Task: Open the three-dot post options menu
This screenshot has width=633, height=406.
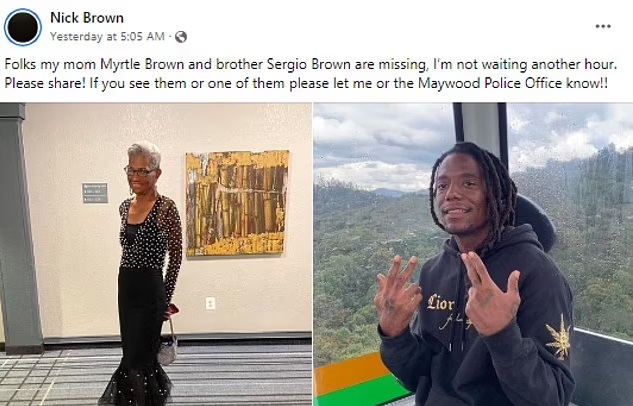Action: click(603, 26)
